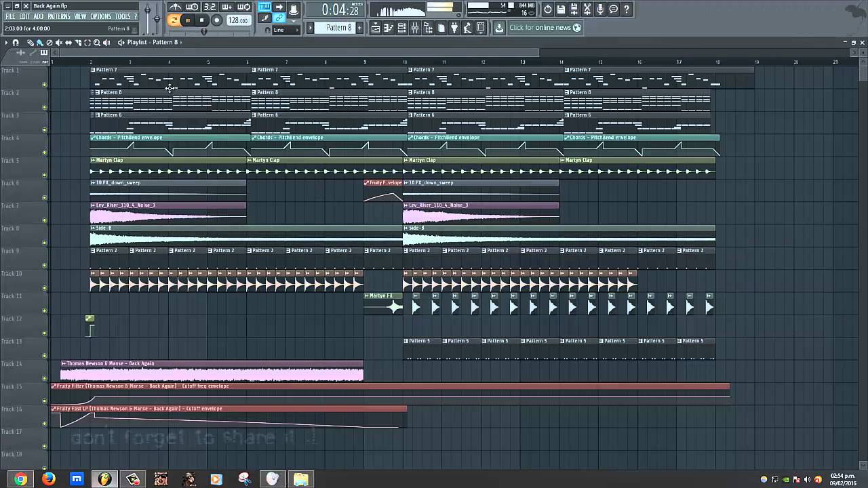Go to previous pattern arrow
Screen dimensions: 868x488
point(311,28)
